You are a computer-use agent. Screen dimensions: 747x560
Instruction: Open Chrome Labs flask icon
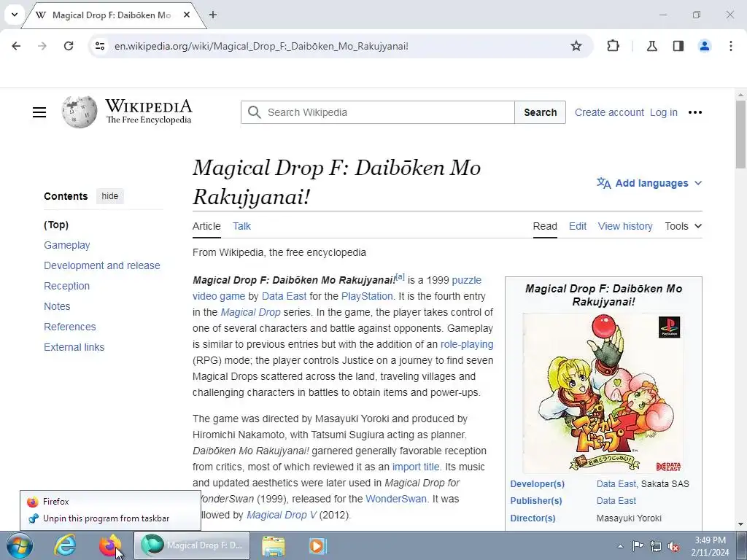tap(651, 46)
